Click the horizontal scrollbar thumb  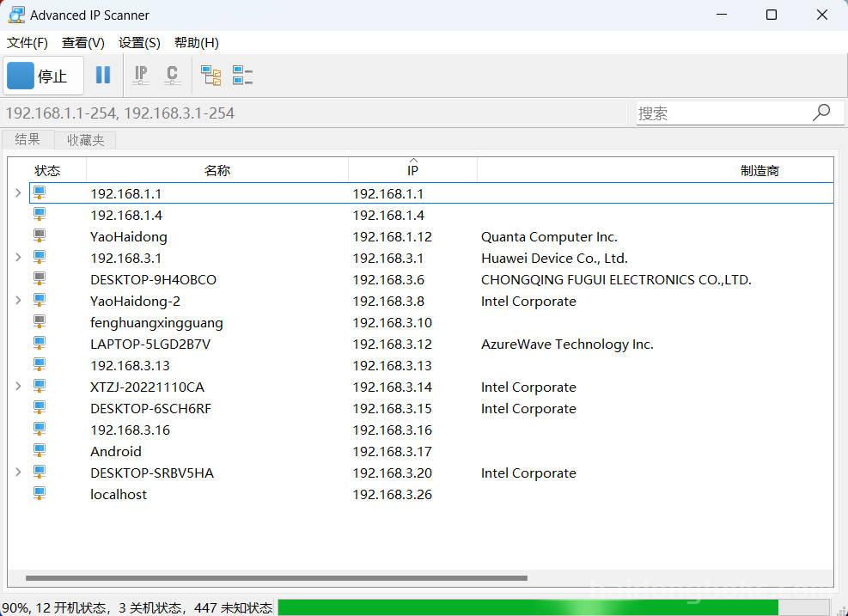[x=277, y=577]
